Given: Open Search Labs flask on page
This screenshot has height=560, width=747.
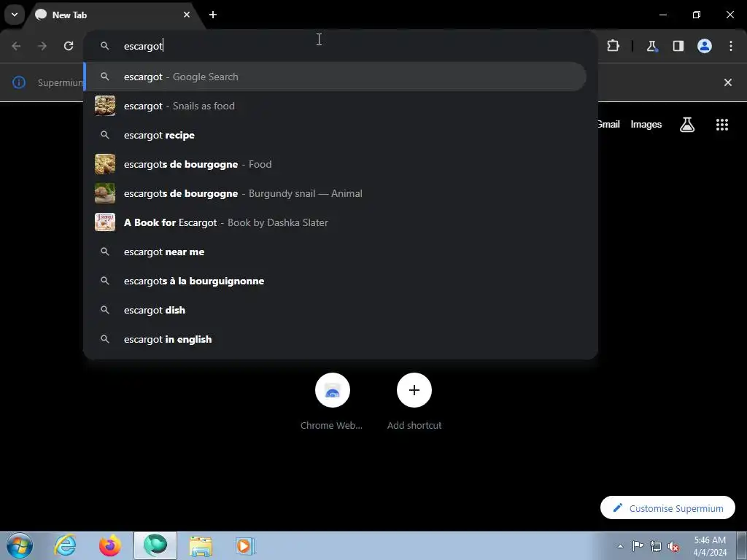Looking at the screenshot, I should 687,124.
